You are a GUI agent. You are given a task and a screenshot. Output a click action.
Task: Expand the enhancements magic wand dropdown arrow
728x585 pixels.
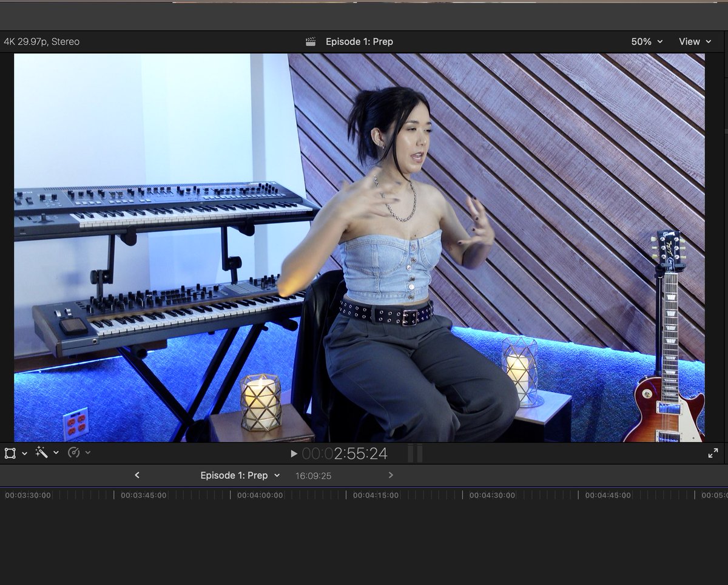[x=56, y=453]
